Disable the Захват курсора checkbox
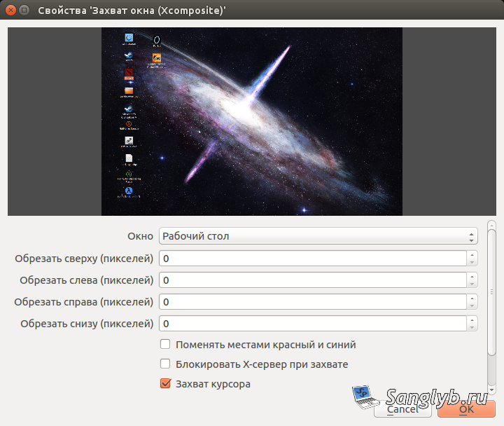Image resolution: width=504 pixels, height=426 pixels. pos(165,383)
